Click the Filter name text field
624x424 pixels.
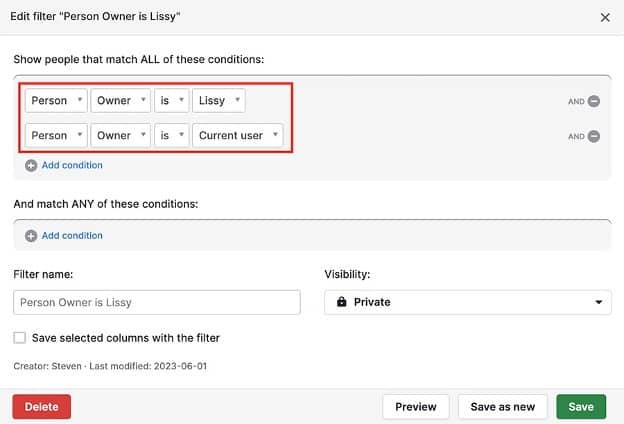157,302
